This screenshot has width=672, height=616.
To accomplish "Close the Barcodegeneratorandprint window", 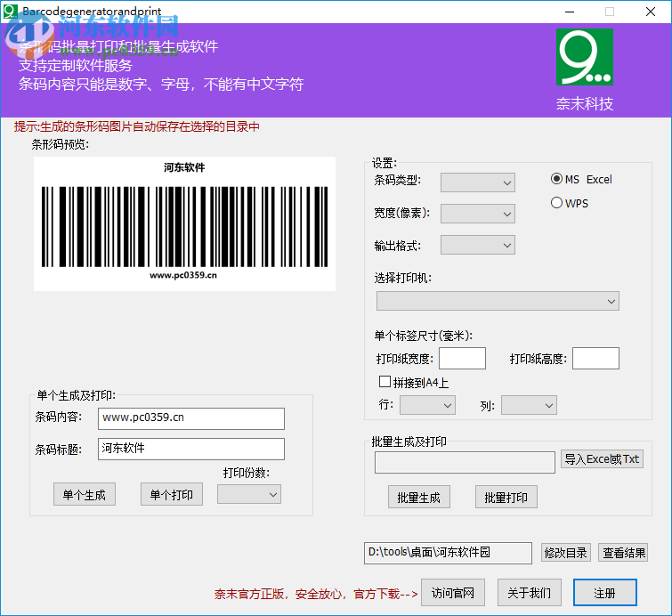I will coord(650,12).
